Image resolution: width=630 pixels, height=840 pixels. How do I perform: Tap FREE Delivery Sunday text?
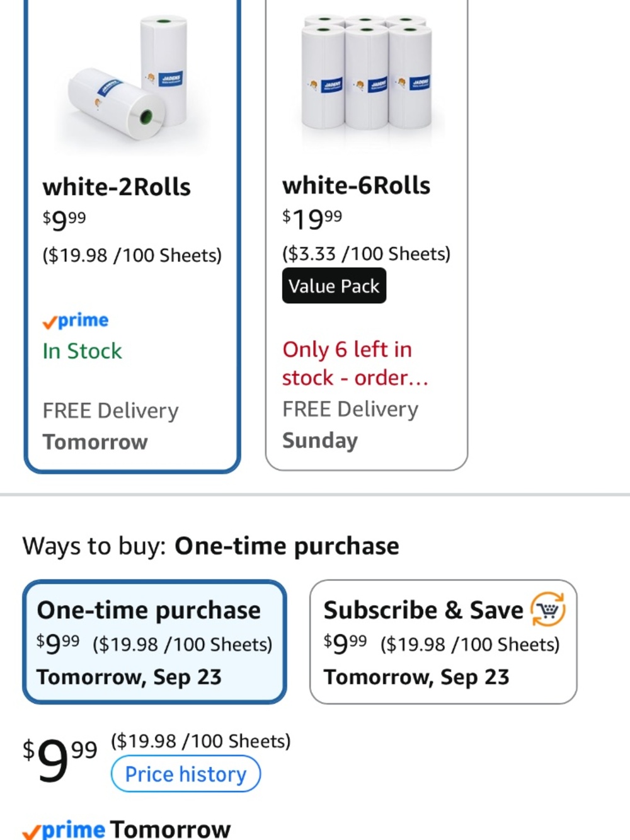[x=350, y=425]
